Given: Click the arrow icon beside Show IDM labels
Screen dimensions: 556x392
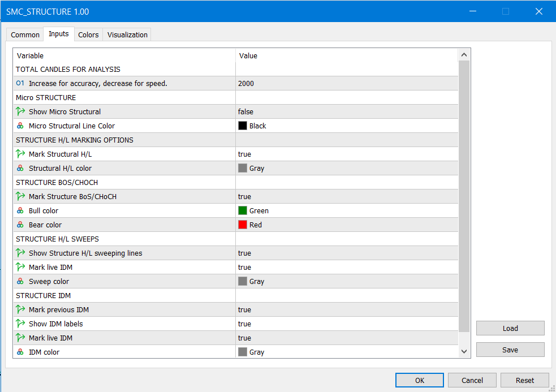Looking at the screenshot, I should pyautogui.click(x=20, y=324).
